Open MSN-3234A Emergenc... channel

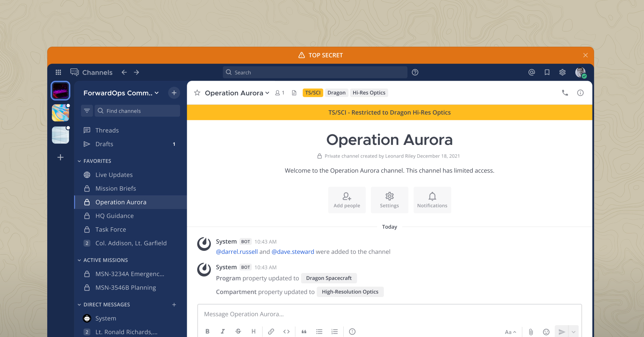pos(130,274)
